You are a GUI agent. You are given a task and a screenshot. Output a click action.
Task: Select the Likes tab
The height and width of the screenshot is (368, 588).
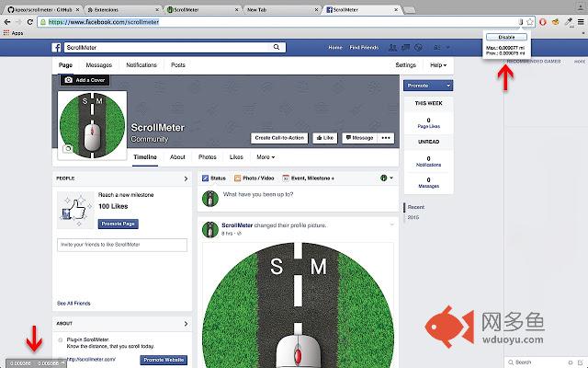[236, 157]
